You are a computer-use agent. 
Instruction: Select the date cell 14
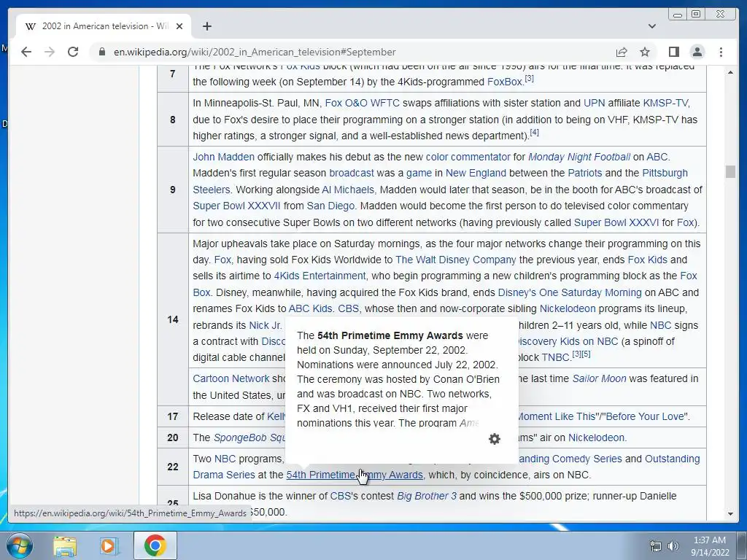coord(173,319)
